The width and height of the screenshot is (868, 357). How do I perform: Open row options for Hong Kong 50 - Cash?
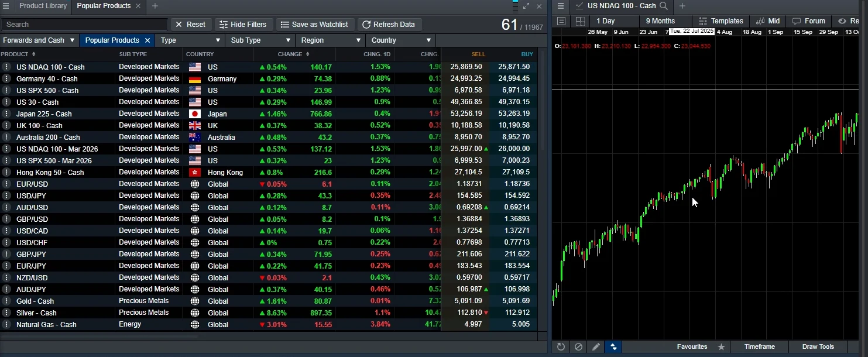tap(6, 172)
